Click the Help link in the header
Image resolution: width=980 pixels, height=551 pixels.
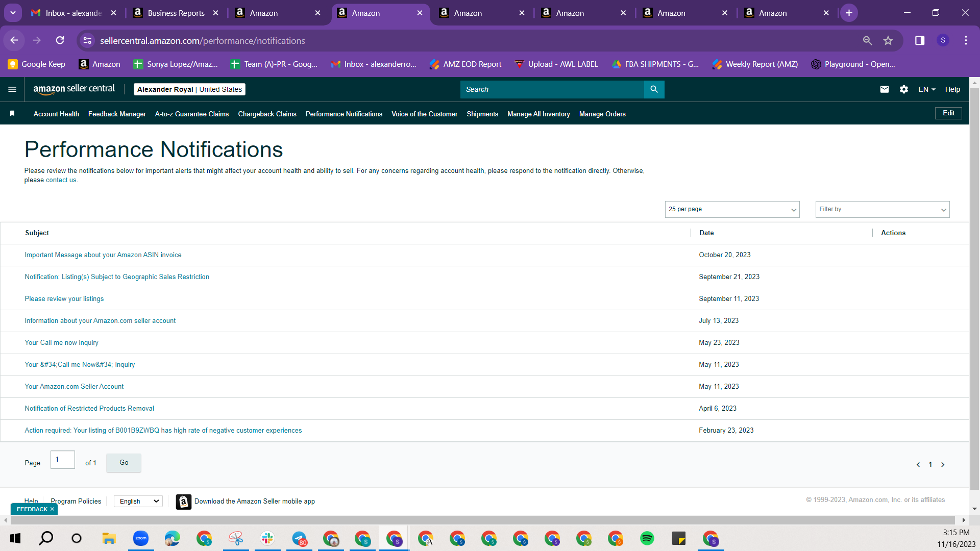952,89
